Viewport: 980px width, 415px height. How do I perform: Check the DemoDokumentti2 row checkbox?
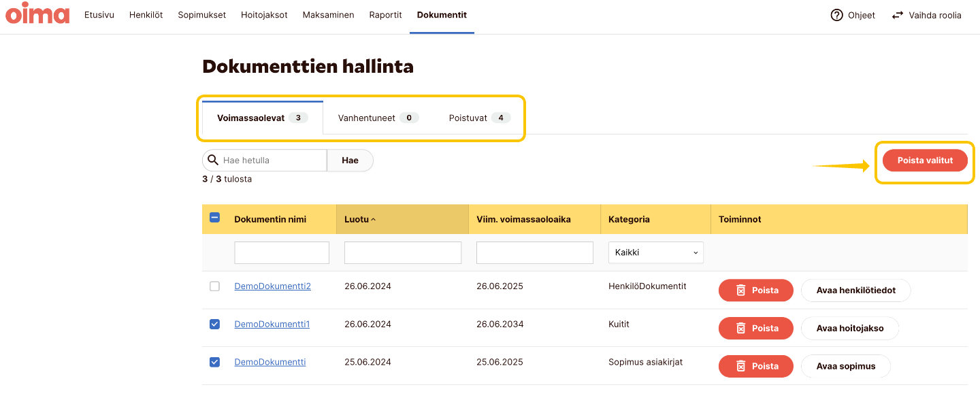(x=214, y=286)
